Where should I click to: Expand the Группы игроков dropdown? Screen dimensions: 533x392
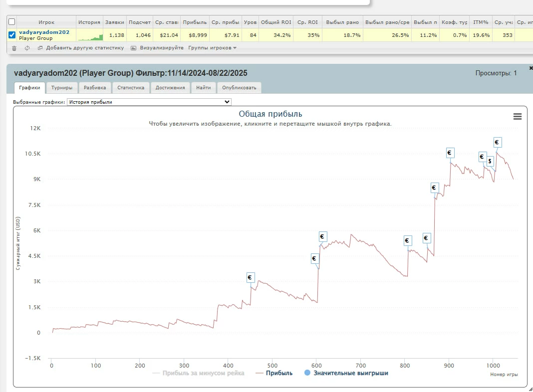(x=212, y=48)
